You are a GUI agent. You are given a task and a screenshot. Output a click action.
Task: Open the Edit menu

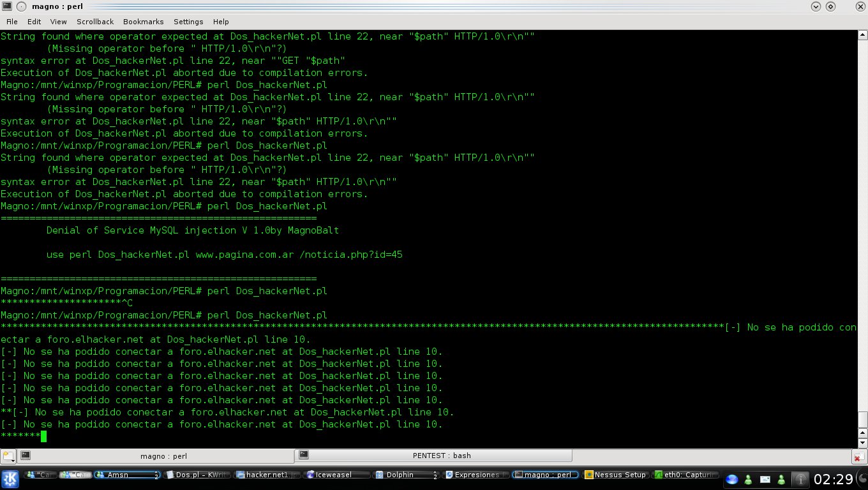pyautogui.click(x=34, y=22)
